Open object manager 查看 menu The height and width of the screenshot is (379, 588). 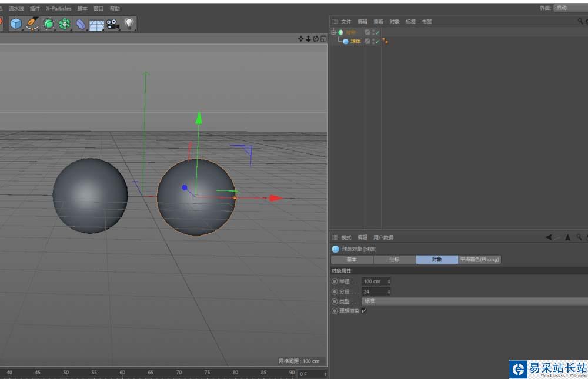[378, 22]
